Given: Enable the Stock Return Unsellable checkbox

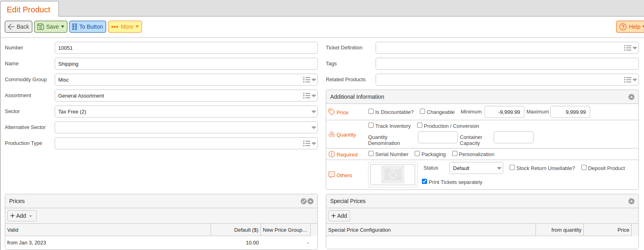Looking at the screenshot, I should [512, 168].
